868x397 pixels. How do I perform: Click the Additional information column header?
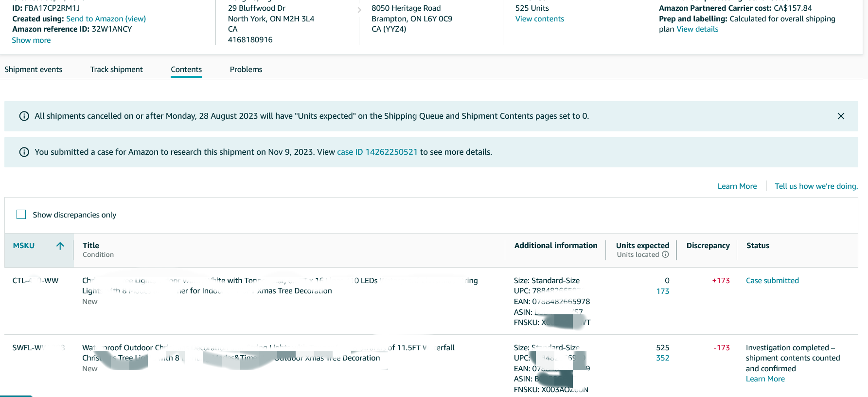point(556,246)
